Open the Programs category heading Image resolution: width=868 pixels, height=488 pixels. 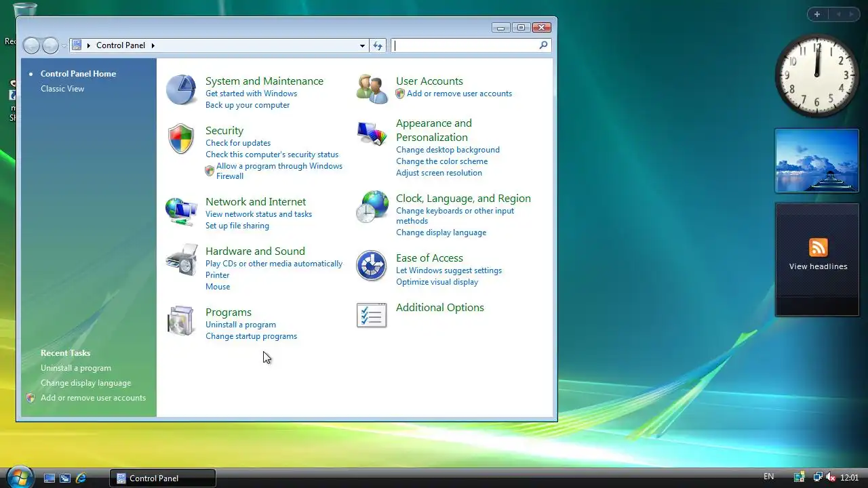(x=229, y=312)
